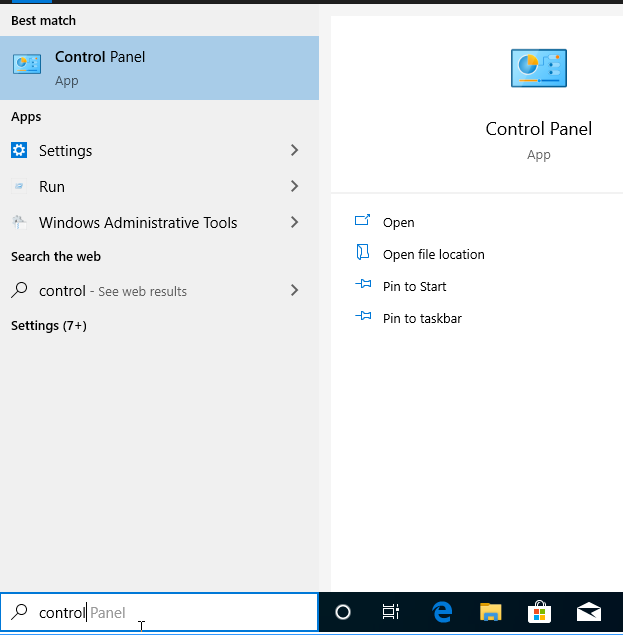Pin Control Panel to Start

(414, 287)
